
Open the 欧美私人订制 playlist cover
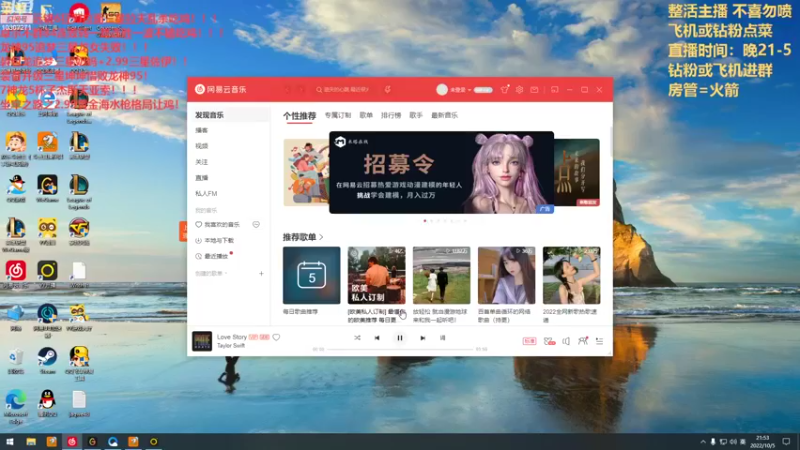pos(377,276)
